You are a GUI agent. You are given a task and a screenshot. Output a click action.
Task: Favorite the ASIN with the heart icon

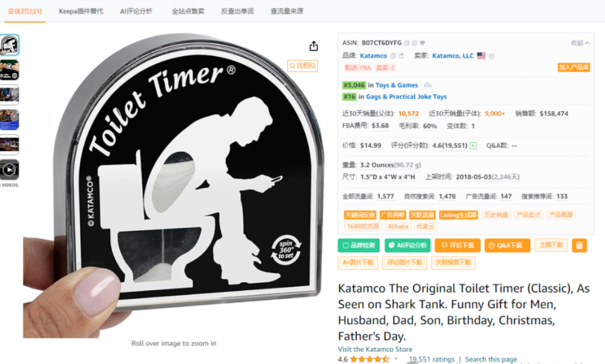point(422,43)
